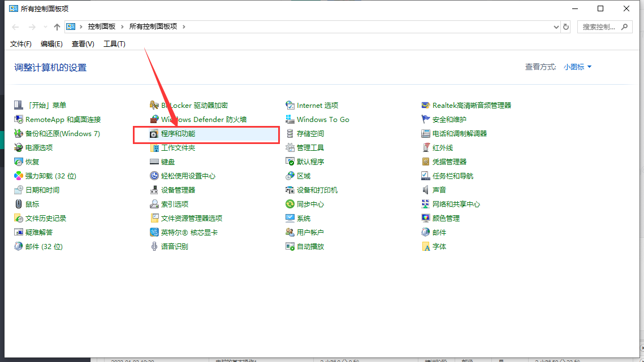Open the 文件(F) menu

20,44
